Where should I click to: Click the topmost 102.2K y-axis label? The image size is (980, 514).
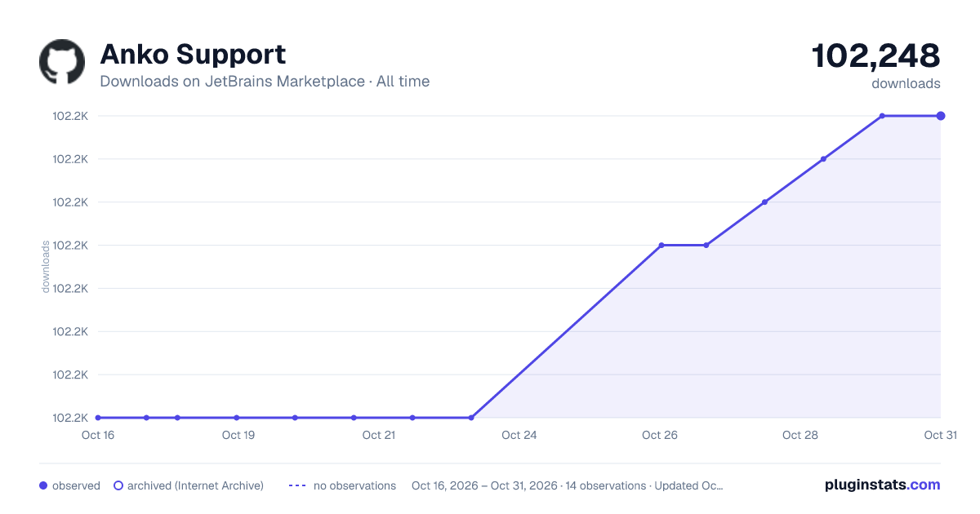[70, 116]
